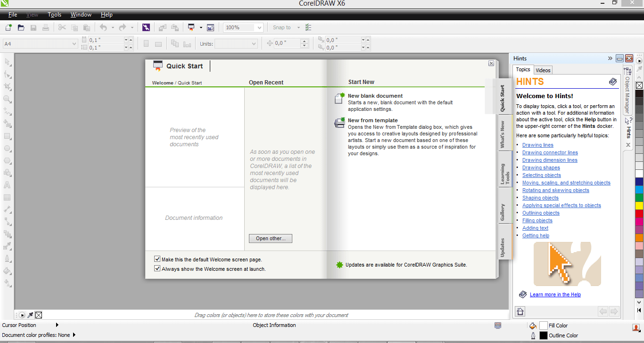Open the zoom level 100% dropdown
Screen dimensions: 644x343
(x=259, y=27)
